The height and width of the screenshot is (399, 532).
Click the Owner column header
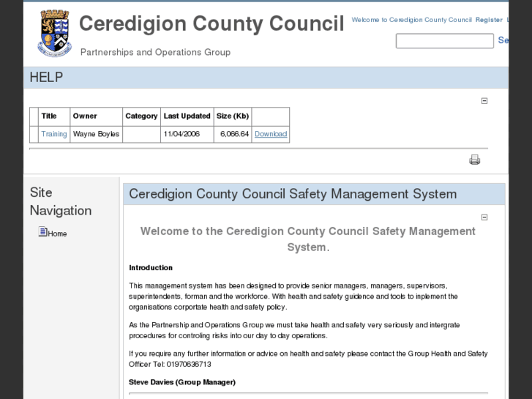[x=85, y=116]
